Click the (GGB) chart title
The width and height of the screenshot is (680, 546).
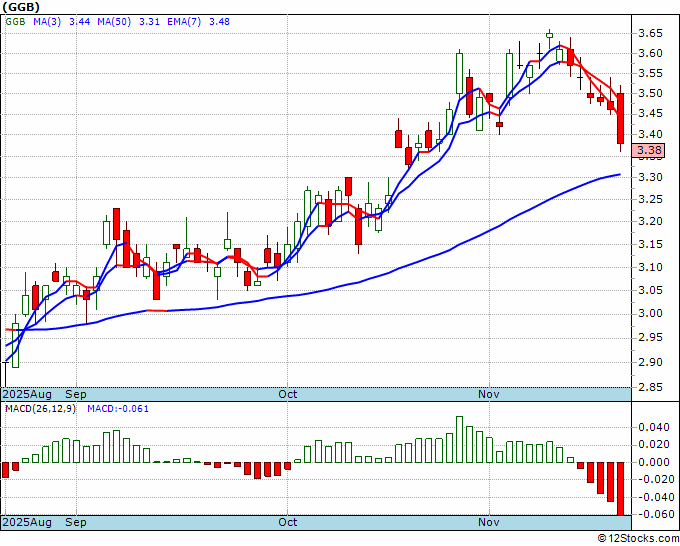21,7
